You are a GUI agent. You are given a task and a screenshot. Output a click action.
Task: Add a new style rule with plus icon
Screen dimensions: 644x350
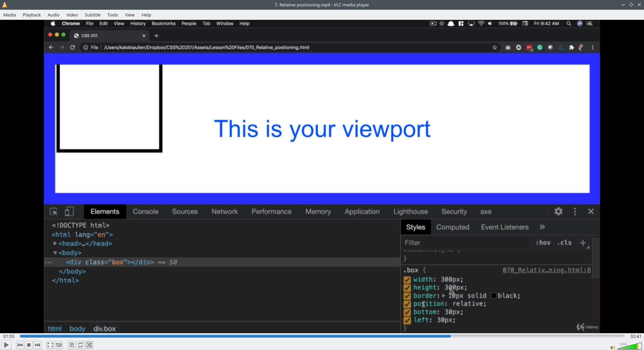coord(583,243)
